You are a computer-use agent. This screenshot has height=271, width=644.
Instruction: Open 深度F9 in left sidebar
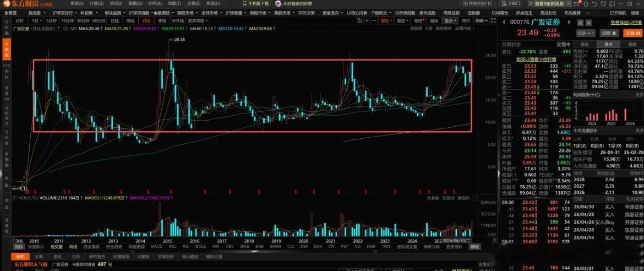click(7, 93)
